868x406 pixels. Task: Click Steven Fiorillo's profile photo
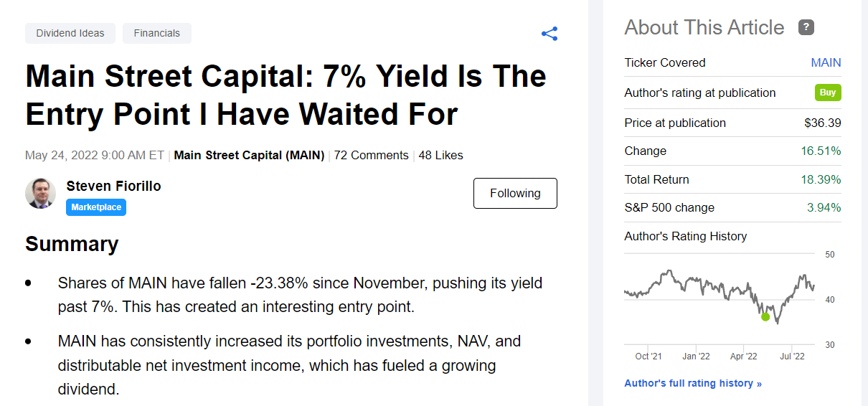point(40,194)
